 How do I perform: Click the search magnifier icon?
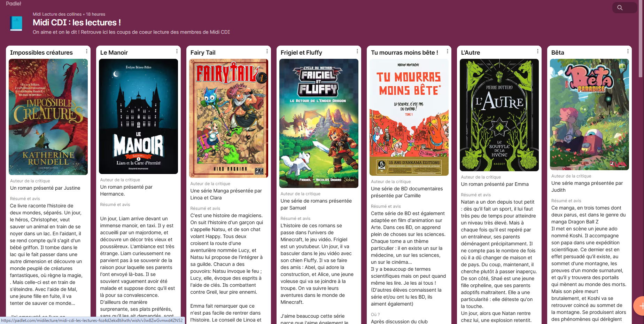620,8
